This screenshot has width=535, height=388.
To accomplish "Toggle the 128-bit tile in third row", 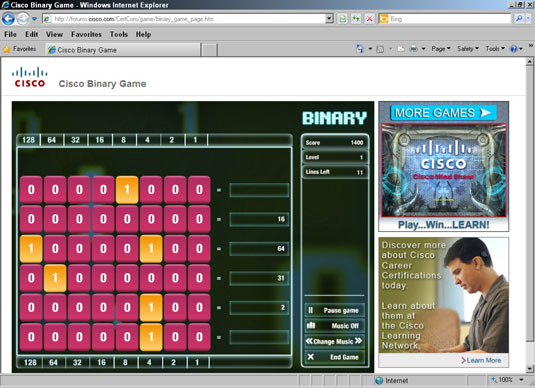I will (x=31, y=249).
